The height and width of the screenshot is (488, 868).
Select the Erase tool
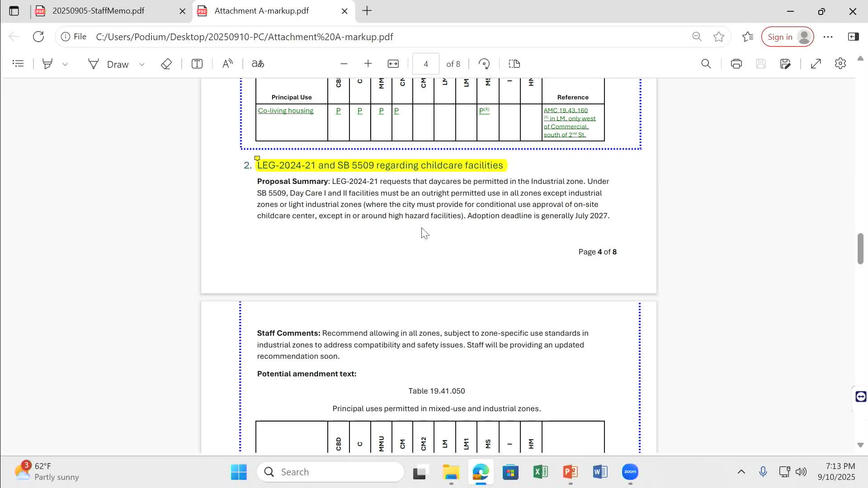click(x=166, y=64)
